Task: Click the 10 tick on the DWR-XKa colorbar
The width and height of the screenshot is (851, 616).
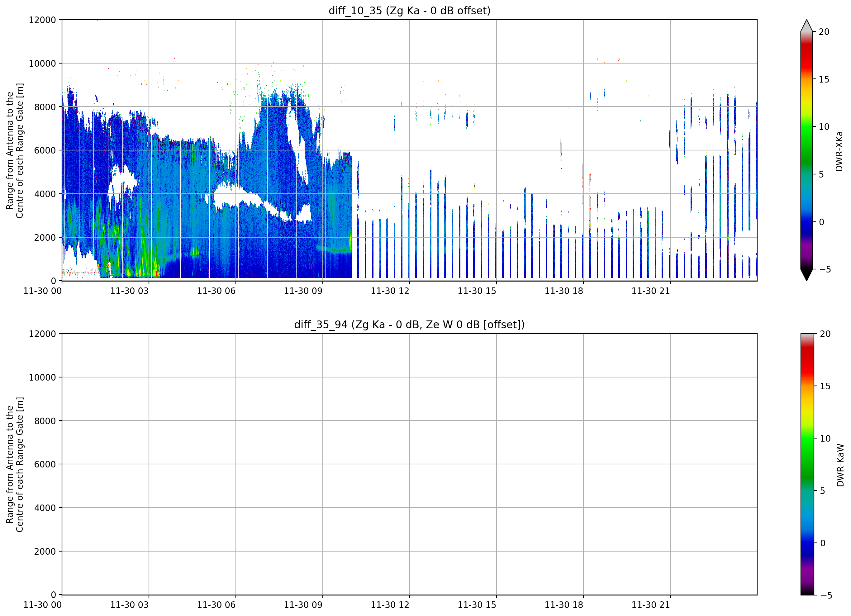Action: (824, 127)
